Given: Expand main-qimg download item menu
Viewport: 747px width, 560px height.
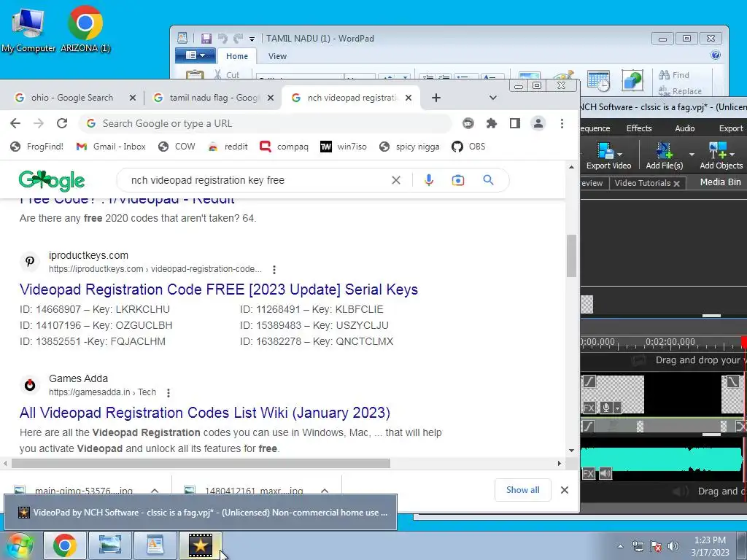Looking at the screenshot, I should [155, 491].
